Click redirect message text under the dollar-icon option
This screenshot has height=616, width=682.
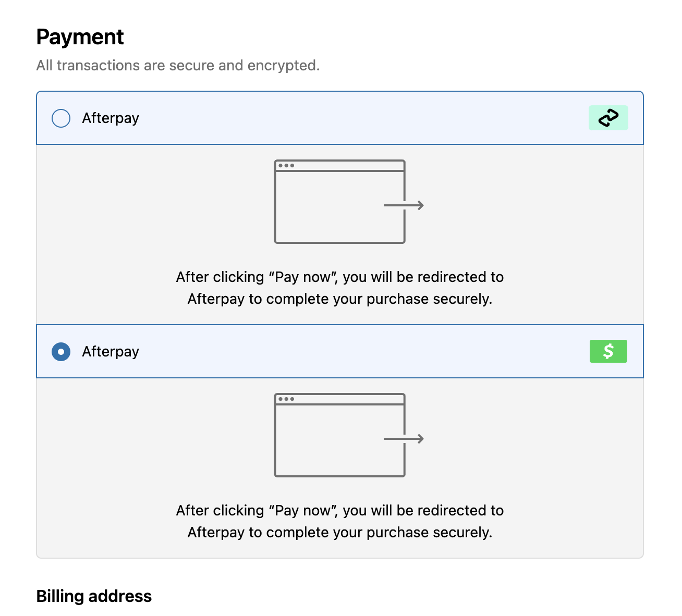pos(340,521)
